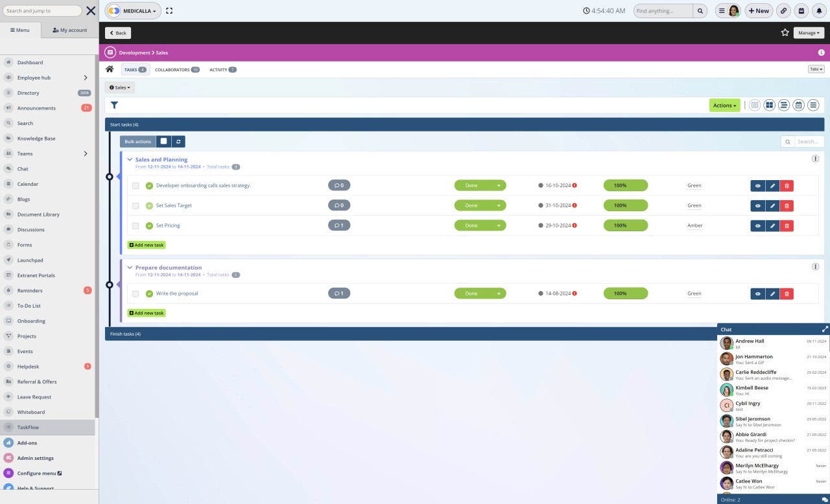This screenshot has height=504, width=830.
Task: Collapse the Sales and Planning group
Action: tap(129, 159)
